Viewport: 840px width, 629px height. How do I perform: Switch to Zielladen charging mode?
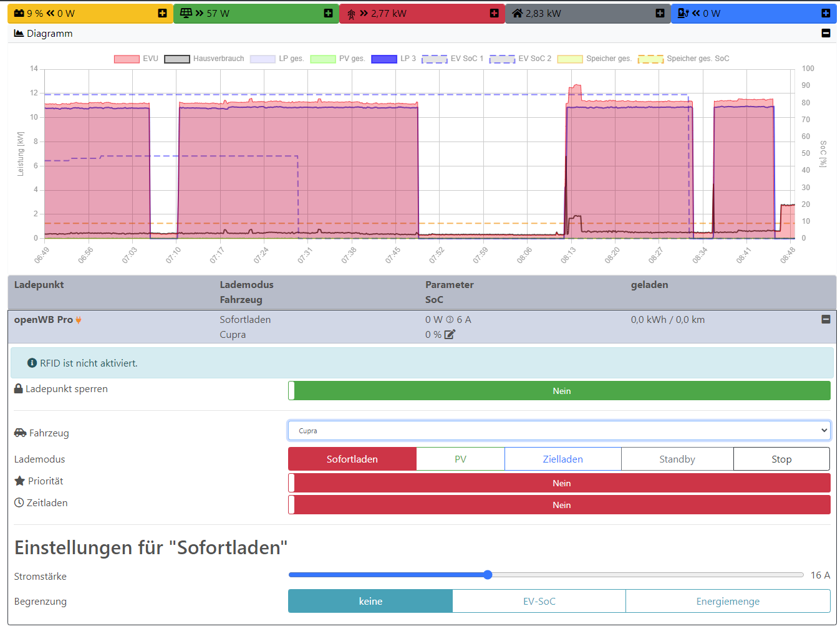pos(562,459)
